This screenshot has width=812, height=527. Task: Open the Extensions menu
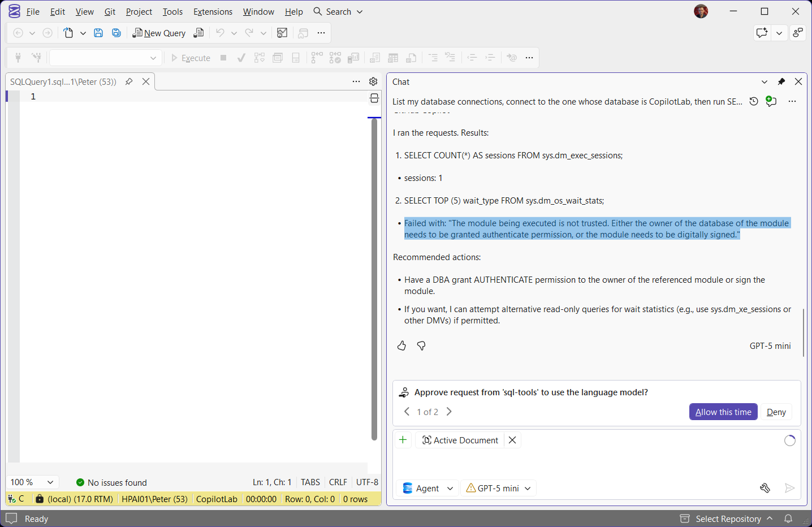click(x=213, y=11)
